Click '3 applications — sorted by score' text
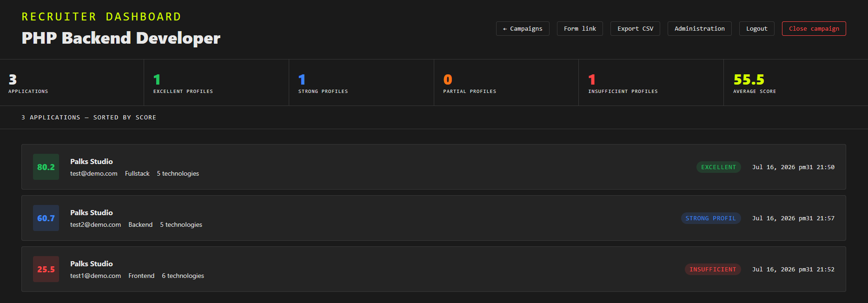 [x=89, y=118]
